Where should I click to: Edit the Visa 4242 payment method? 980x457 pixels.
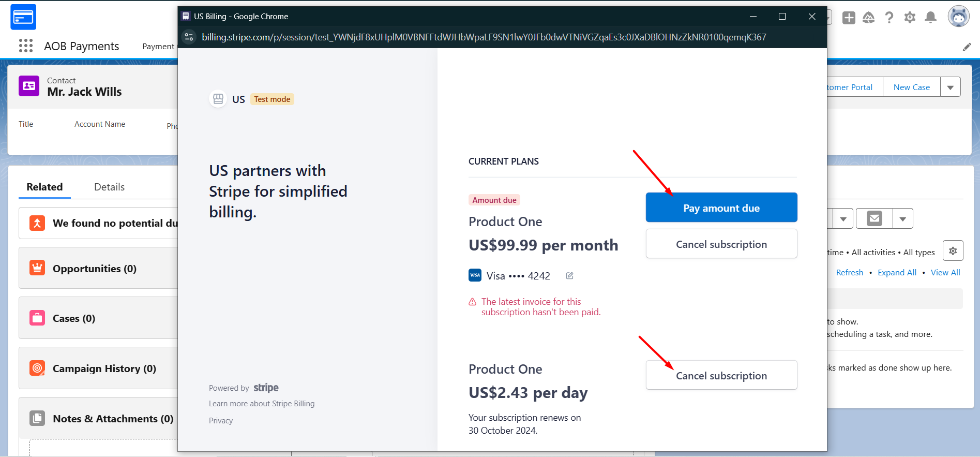(569, 276)
